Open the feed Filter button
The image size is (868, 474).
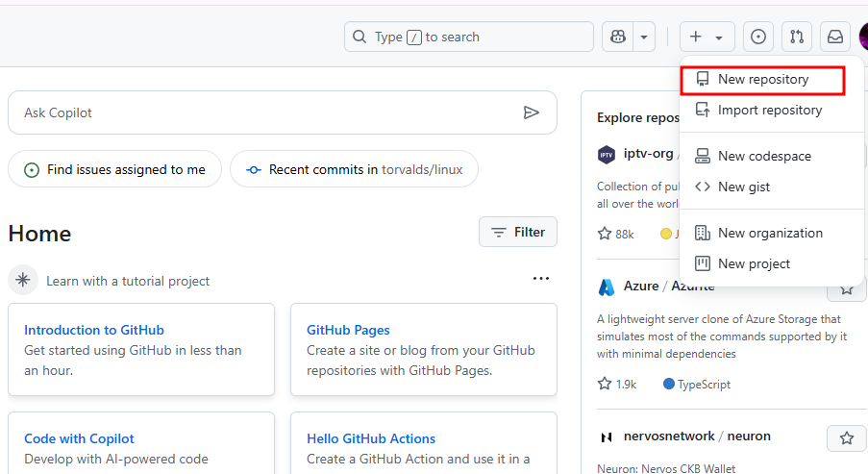(518, 232)
